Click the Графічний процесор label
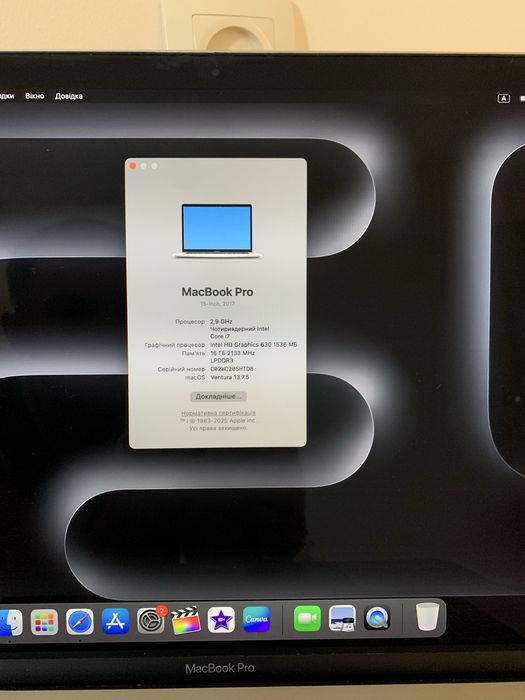 175,345
